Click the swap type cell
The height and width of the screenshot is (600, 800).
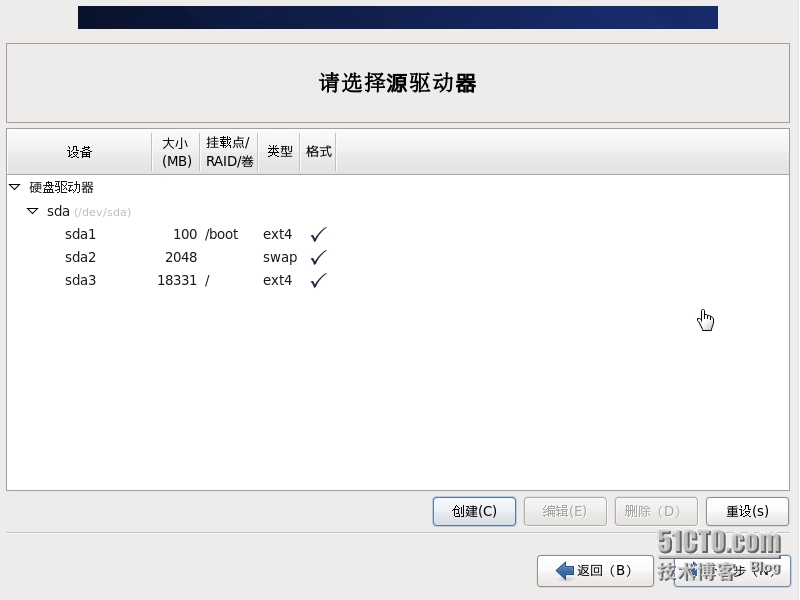pos(280,258)
